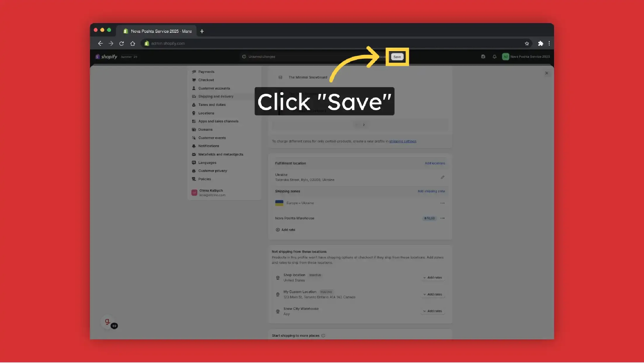This screenshot has width=644, height=363.
Task: Click Add rate under Ukraine zone
Action: coord(285,230)
